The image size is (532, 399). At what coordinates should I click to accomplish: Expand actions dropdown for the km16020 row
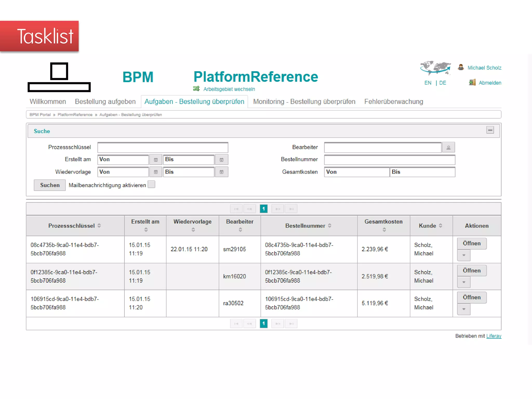[464, 282]
